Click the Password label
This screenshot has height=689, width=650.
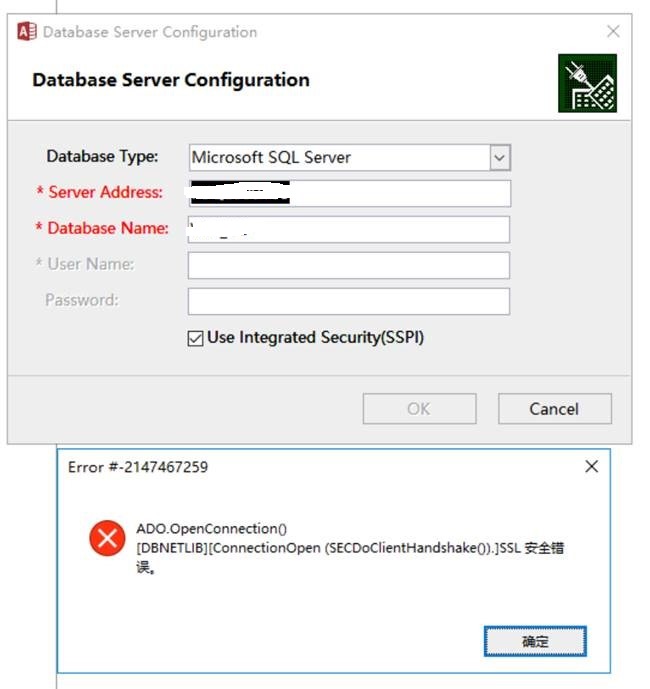point(82,300)
